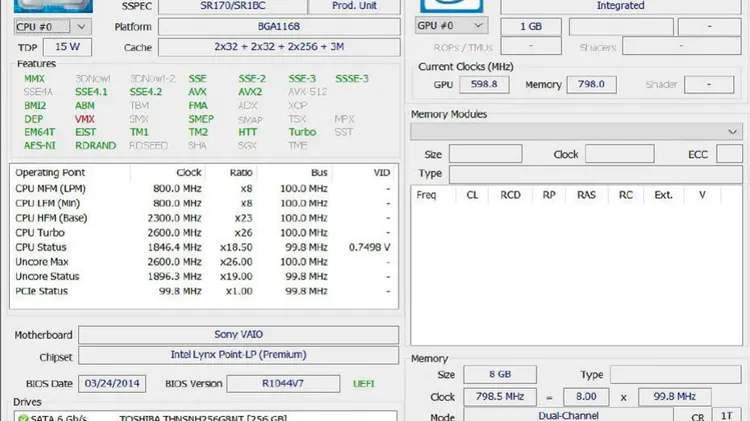750x421 pixels.
Task: Click the SSE4.2 feature label
Action: [x=146, y=92]
